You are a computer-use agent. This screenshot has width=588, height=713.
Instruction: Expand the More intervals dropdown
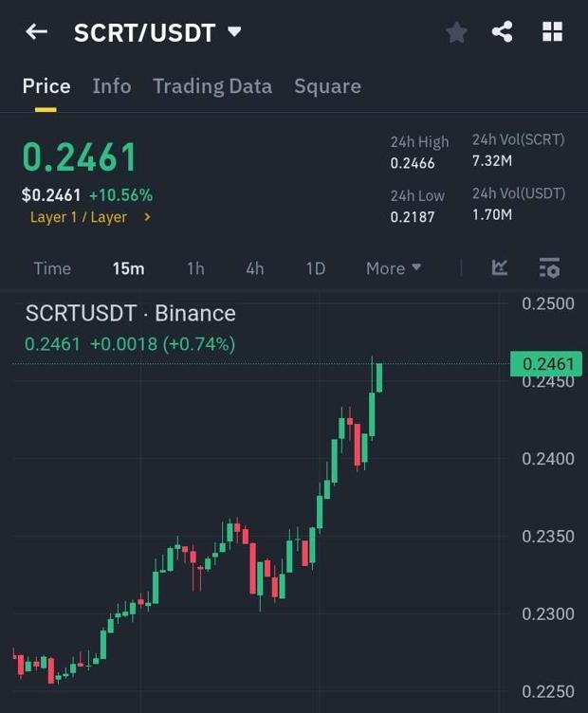(393, 268)
